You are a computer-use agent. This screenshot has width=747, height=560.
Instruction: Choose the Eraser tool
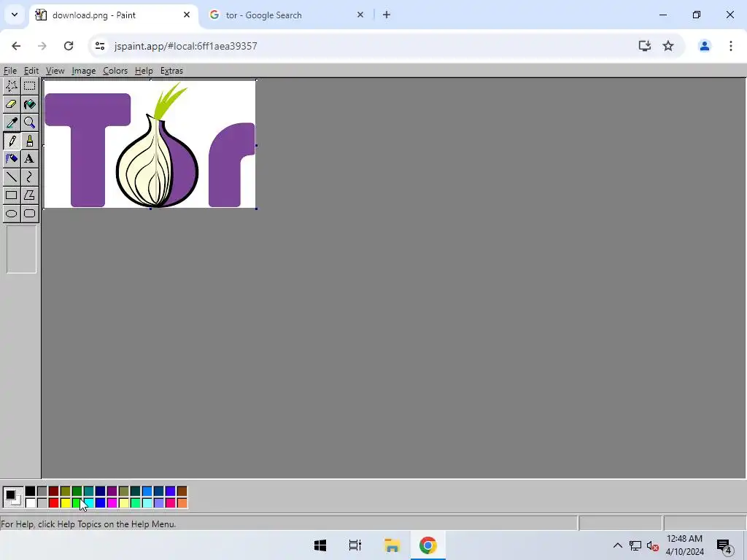point(12,104)
